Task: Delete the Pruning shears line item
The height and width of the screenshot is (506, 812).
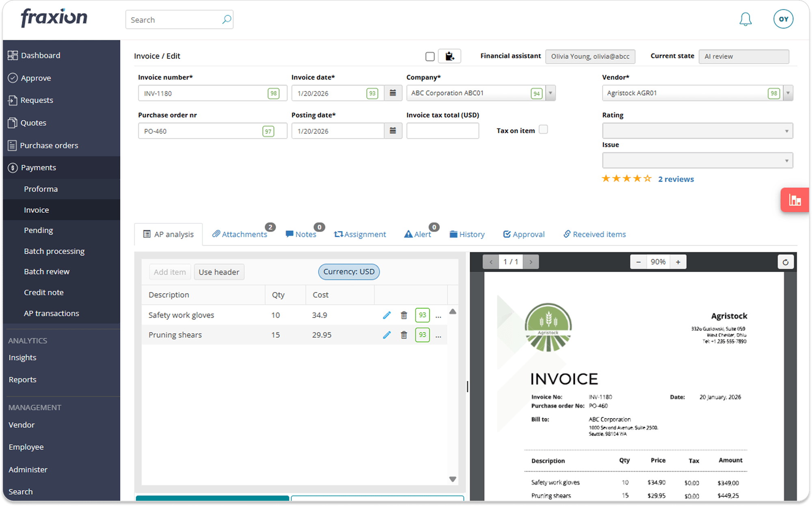Action: [x=404, y=335]
